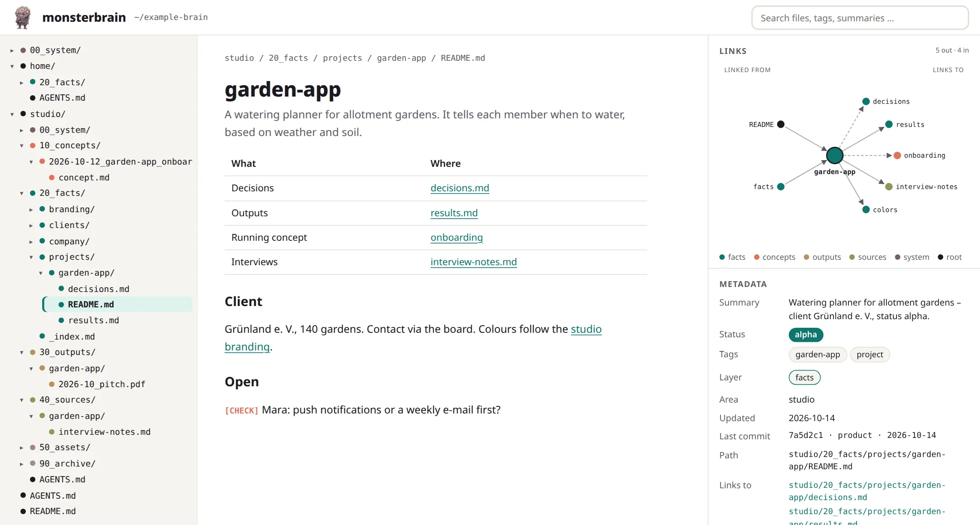Viewport: 980px width, 525px height.
Task: Expand the clients folder
Action: [31, 225]
